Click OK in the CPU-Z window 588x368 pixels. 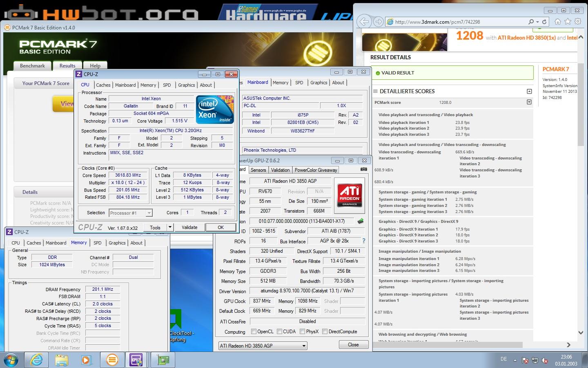pyautogui.click(x=220, y=227)
